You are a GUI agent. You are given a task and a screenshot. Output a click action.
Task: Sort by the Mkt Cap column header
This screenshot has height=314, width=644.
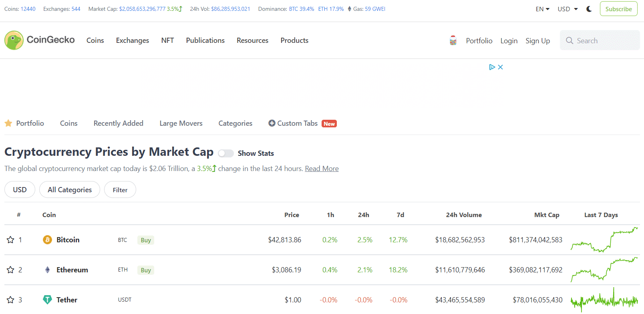(547, 215)
